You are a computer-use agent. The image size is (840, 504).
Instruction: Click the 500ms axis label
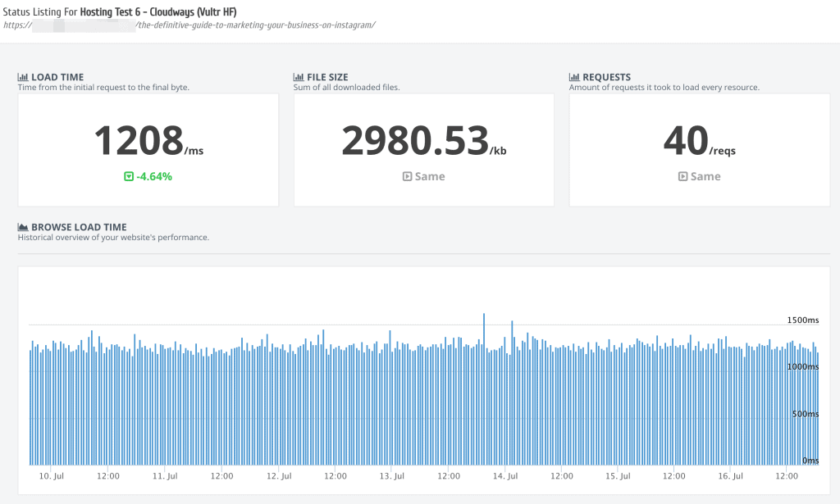tap(806, 414)
